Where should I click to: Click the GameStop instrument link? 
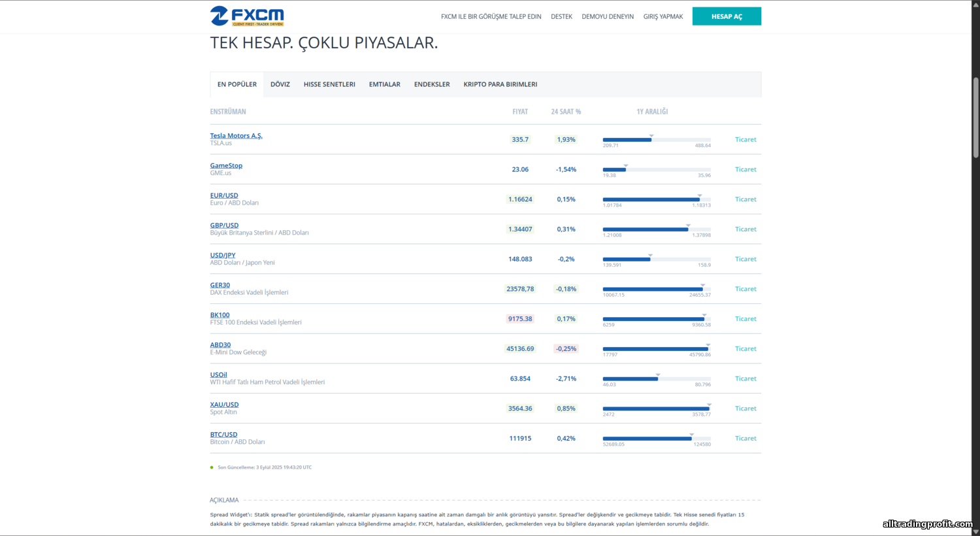(226, 165)
